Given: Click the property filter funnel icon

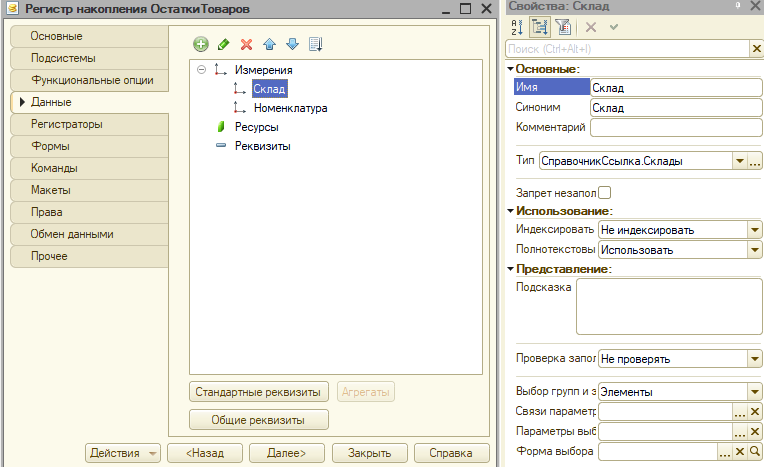Looking at the screenshot, I should pyautogui.click(x=563, y=27).
